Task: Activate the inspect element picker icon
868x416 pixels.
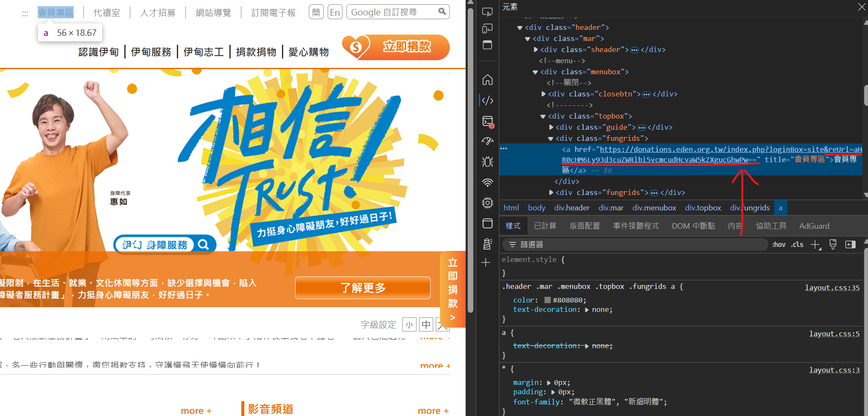Action: point(487,12)
